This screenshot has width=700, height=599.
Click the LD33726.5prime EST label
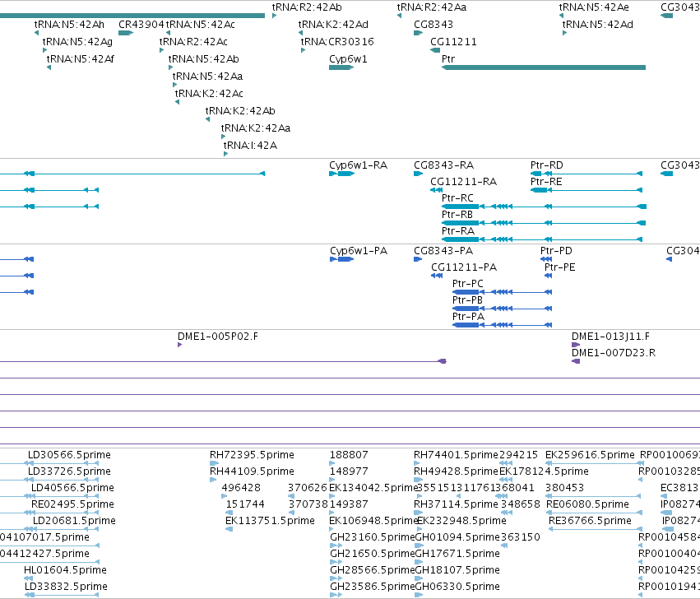pos(69,471)
